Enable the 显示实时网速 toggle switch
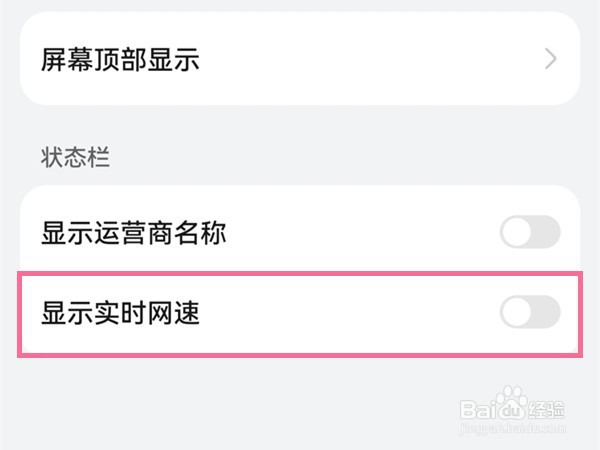Viewport: 600px width, 450px height. click(530, 313)
